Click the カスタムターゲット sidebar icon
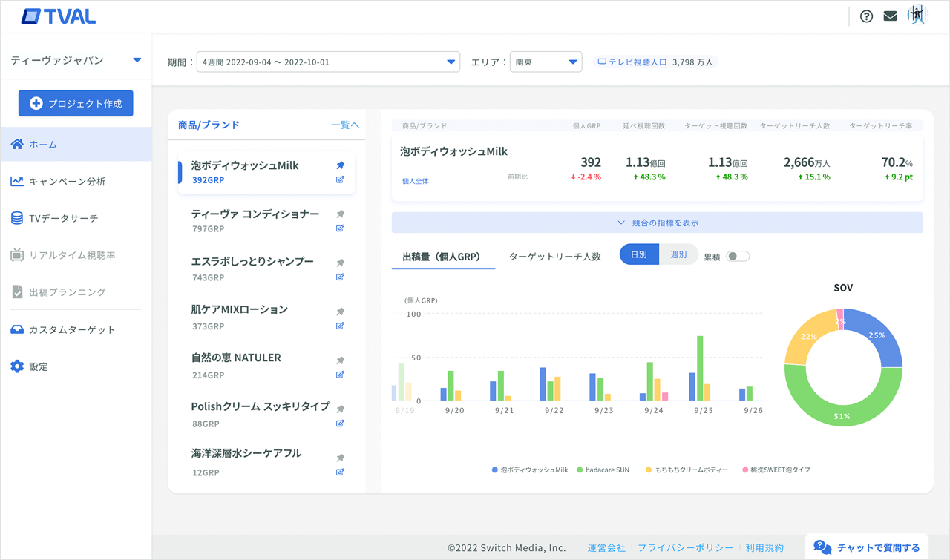This screenshot has width=950, height=560. [x=16, y=329]
